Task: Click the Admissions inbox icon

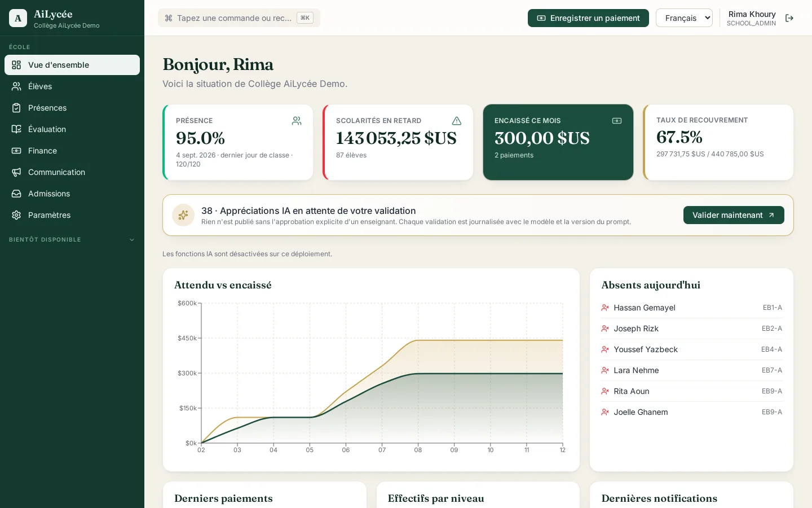Action: 16,194
